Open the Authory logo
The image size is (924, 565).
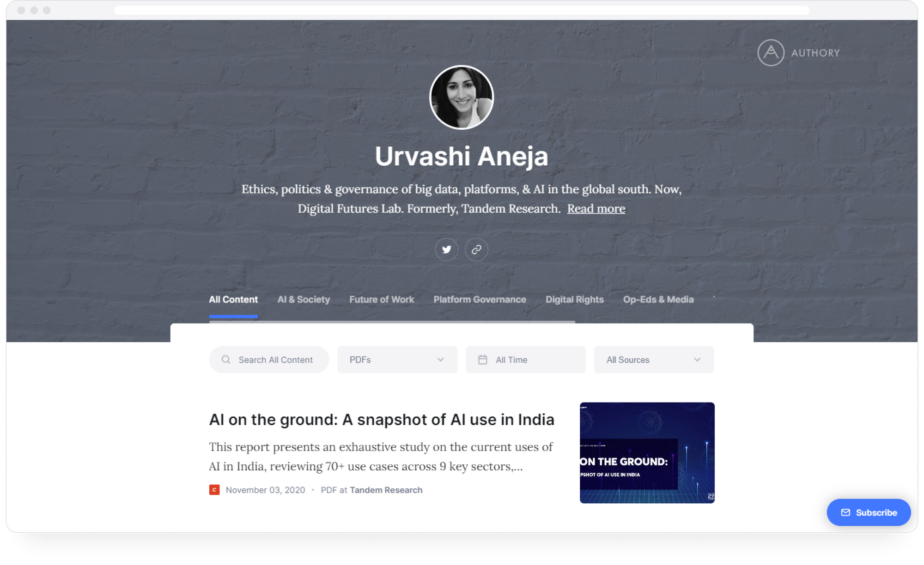798,53
